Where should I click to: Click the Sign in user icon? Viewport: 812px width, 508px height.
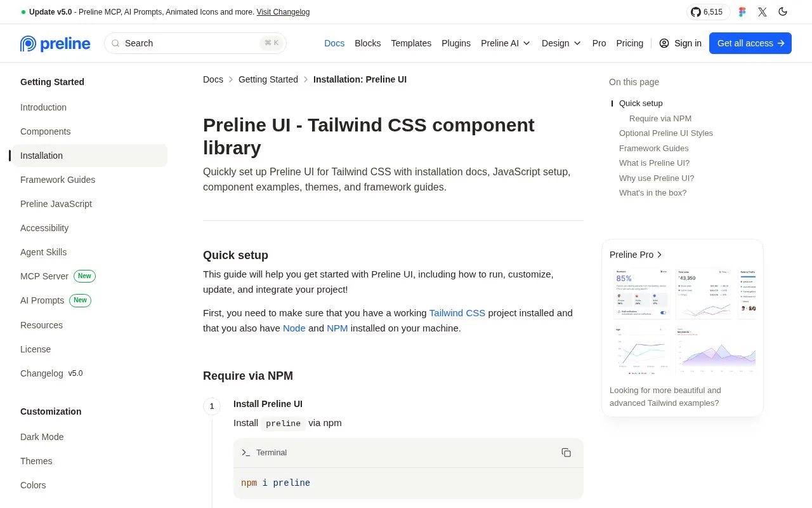coord(664,43)
